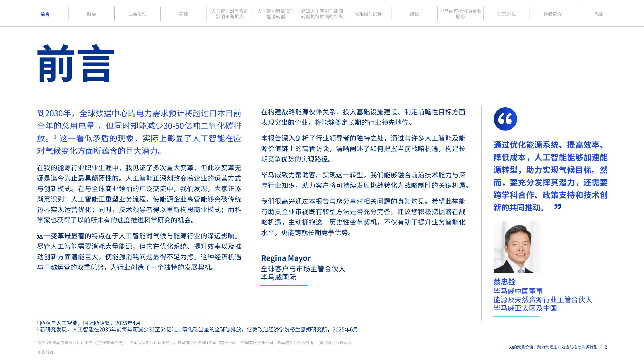Click the Regina Mayor author name
This screenshot has height=362, width=644.
tap(286, 258)
